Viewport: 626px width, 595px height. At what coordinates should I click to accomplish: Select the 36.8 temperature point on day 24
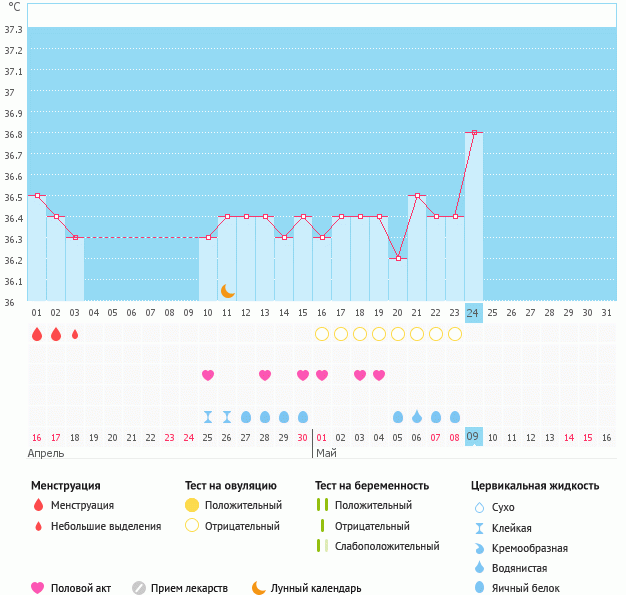click(474, 132)
